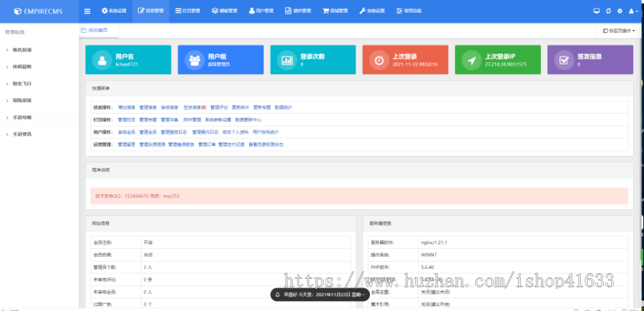Click the 修改个人资料 link
The height and width of the screenshot is (311, 644).
coord(235,132)
